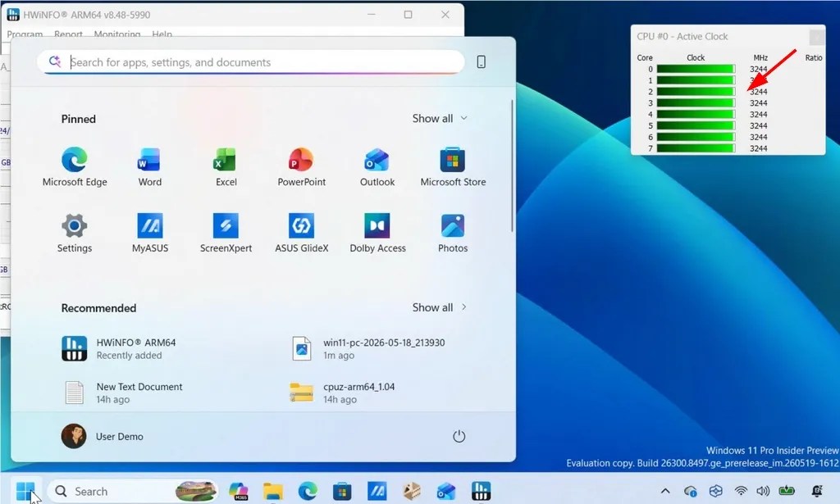Open File Explorer from the taskbar

tap(272, 491)
